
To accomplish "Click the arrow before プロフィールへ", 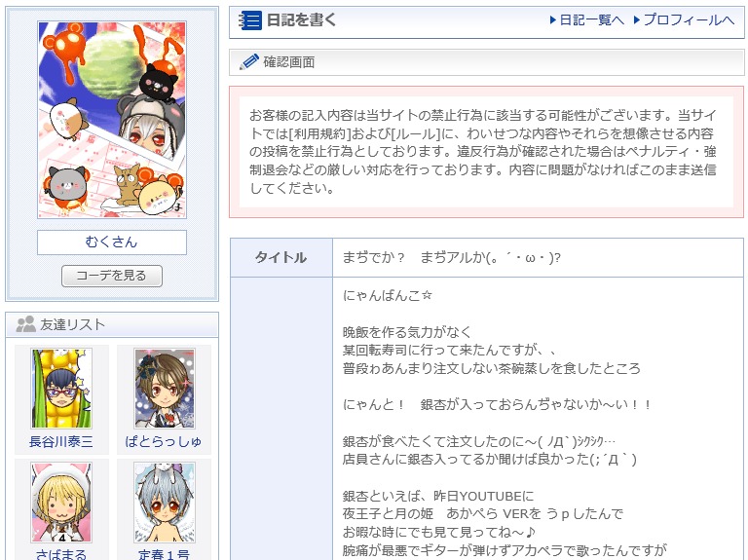I will click(637, 20).
